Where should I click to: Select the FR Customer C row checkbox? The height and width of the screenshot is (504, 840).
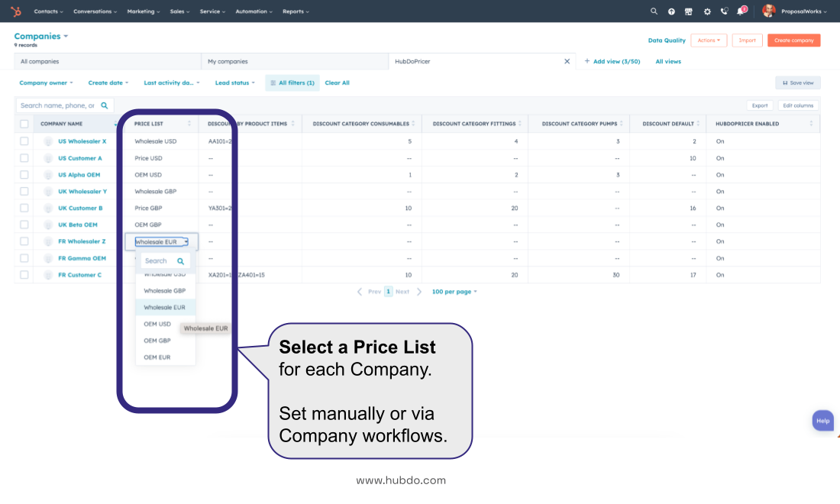[24, 275]
